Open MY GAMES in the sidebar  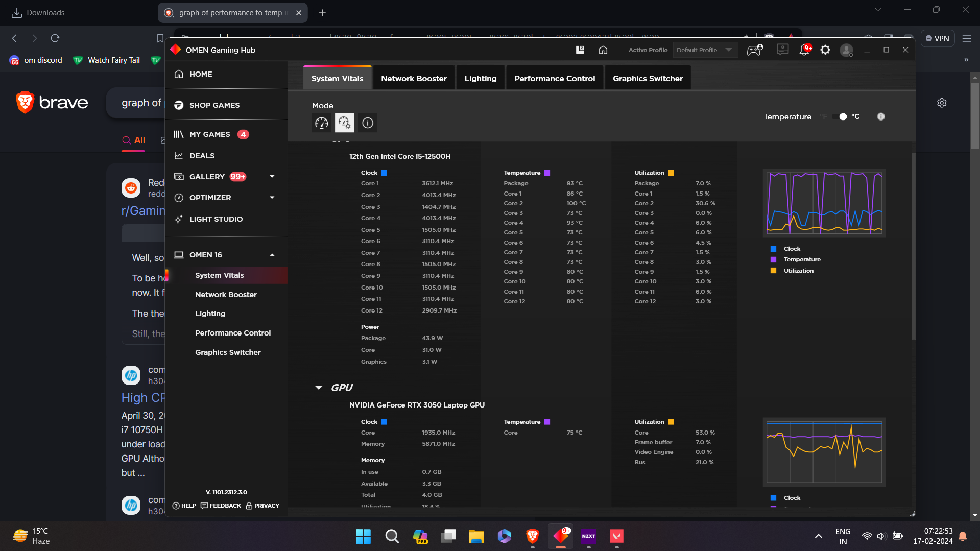click(209, 134)
